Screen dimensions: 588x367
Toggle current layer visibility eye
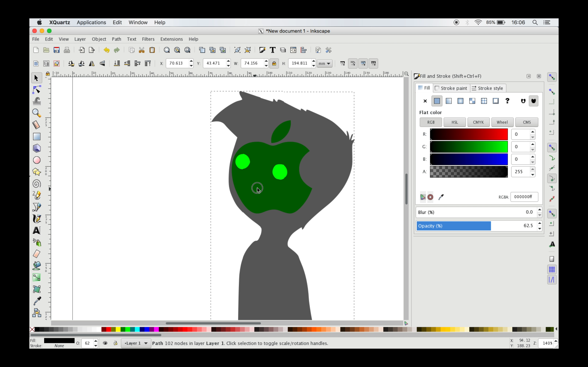tap(105, 343)
